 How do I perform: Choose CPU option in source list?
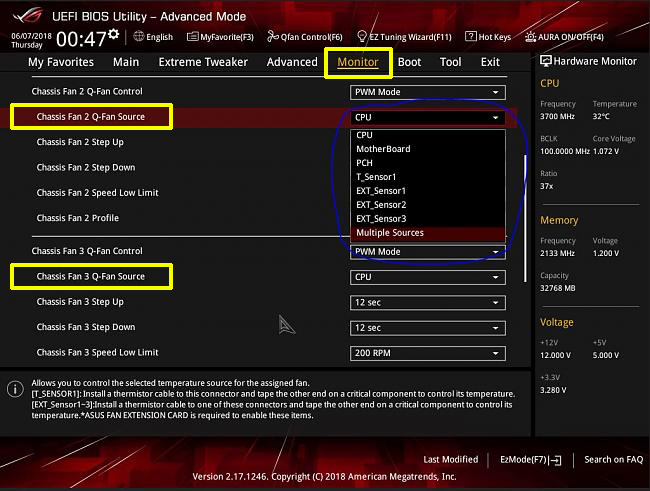(428, 135)
